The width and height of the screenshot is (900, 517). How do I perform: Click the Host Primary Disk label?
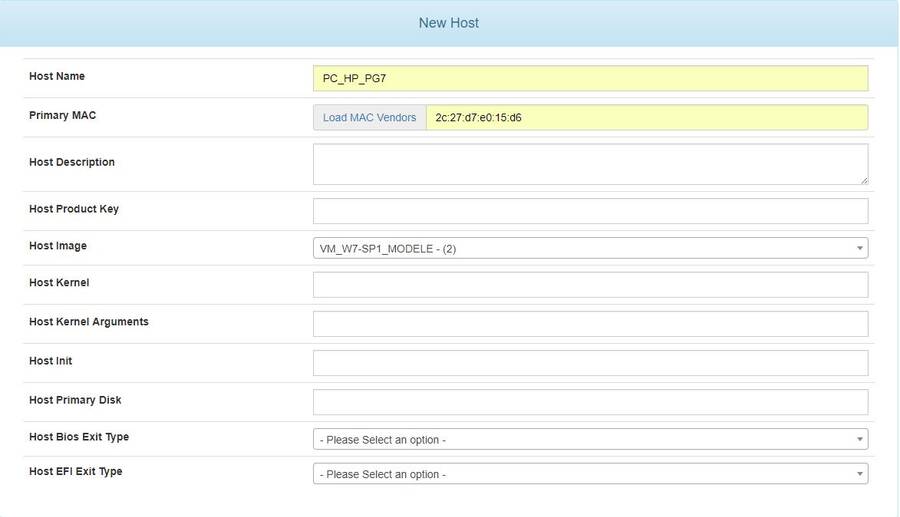coord(75,399)
